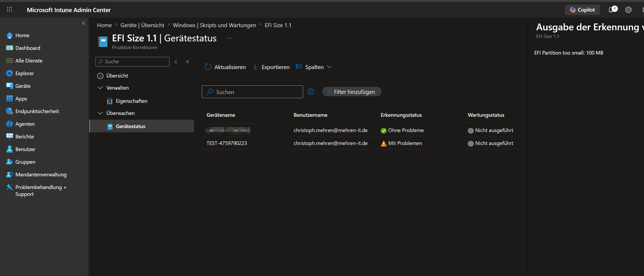Screen dimensions: 644x276
Task: Click the Explorer icon in sidebar
Action: 9,73
